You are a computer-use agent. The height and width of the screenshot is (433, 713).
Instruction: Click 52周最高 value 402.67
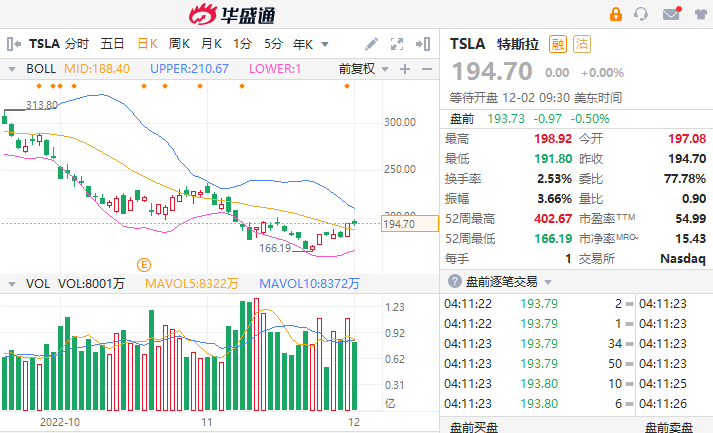pos(553,218)
